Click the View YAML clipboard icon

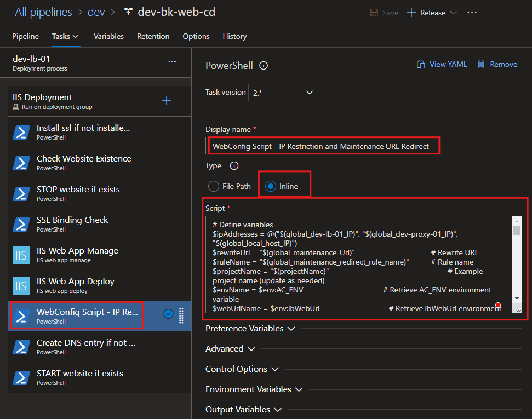click(421, 64)
